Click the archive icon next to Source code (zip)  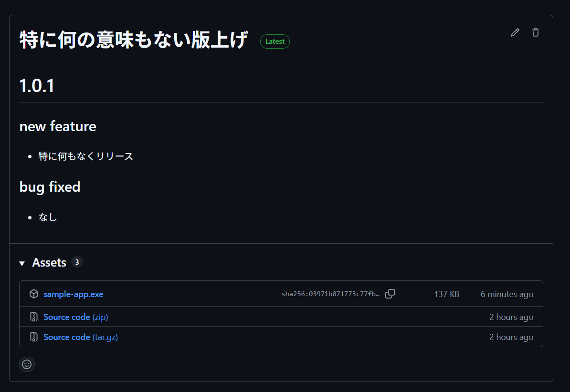tap(34, 317)
